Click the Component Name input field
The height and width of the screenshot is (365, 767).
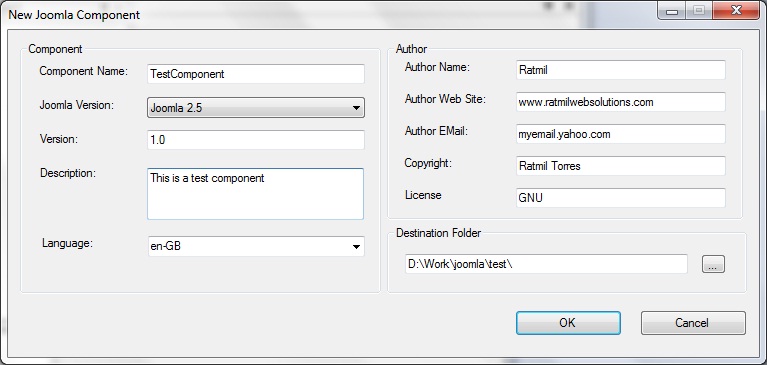(x=256, y=74)
